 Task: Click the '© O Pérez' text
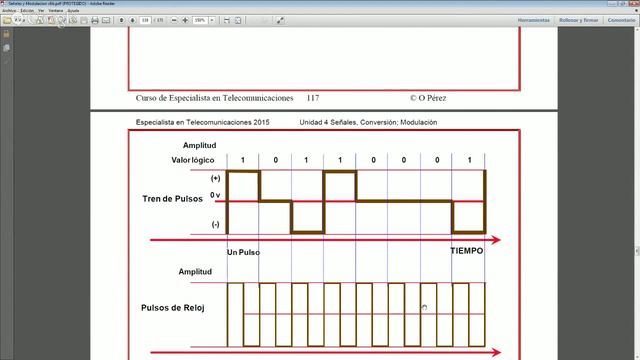[x=428, y=98]
